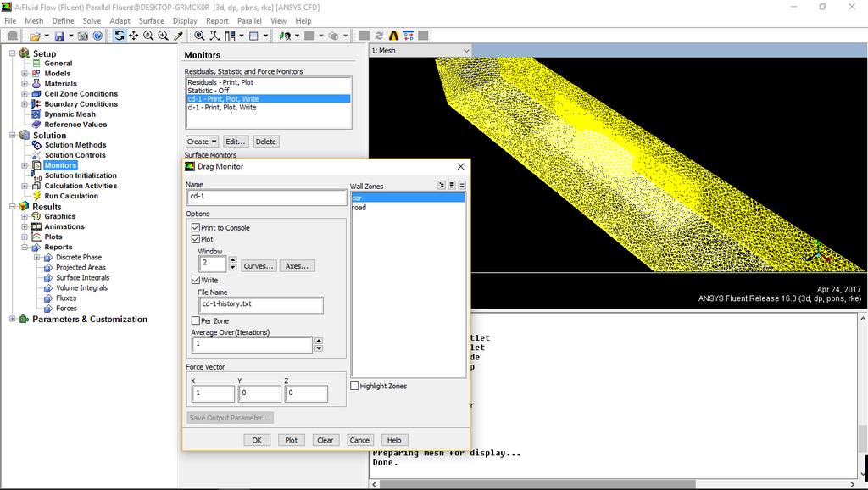Expand Parameters & Customization node

click(12, 319)
